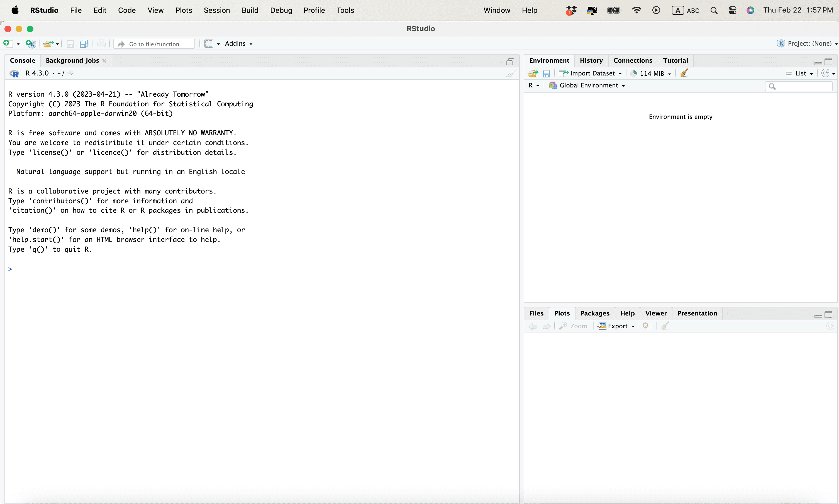Click the broom icon to clear Environment objects
The height and width of the screenshot is (504, 839).
pos(684,73)
